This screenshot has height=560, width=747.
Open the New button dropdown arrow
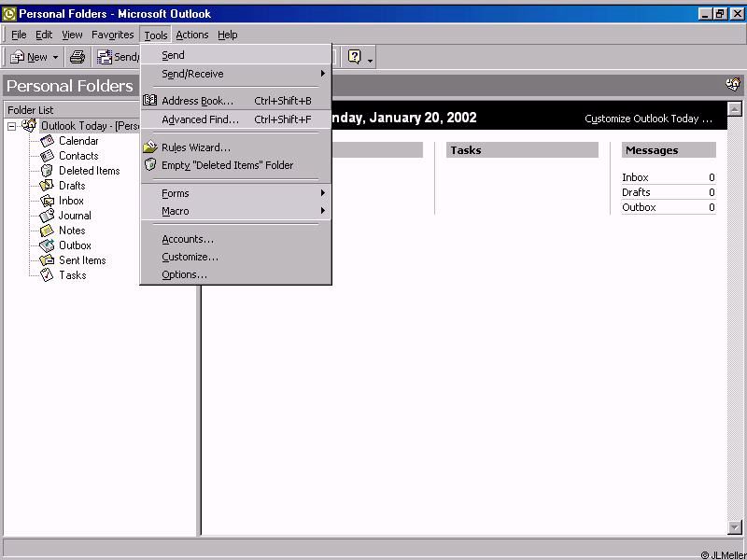[55, 58]
